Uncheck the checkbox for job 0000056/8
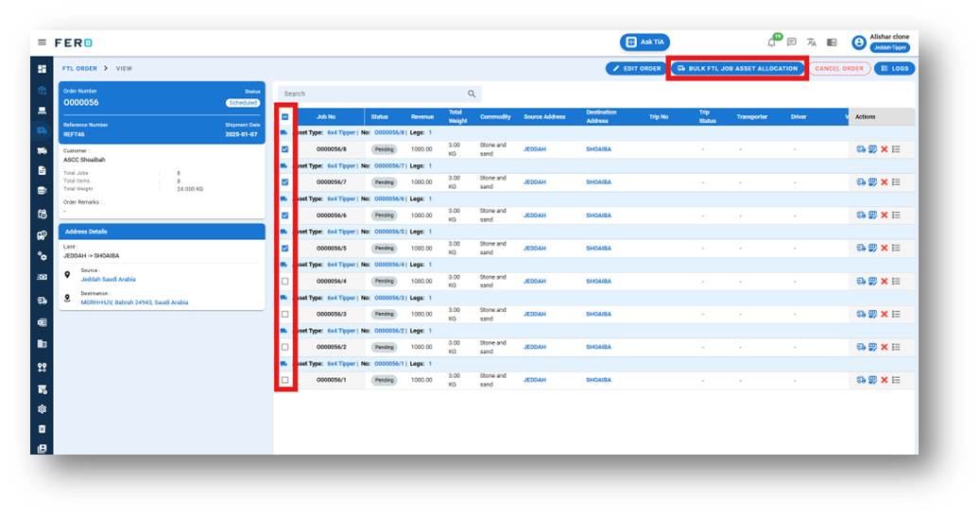 tap(285, 149)
